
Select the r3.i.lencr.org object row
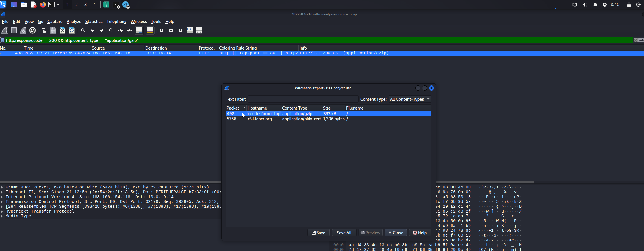point(328,119)
